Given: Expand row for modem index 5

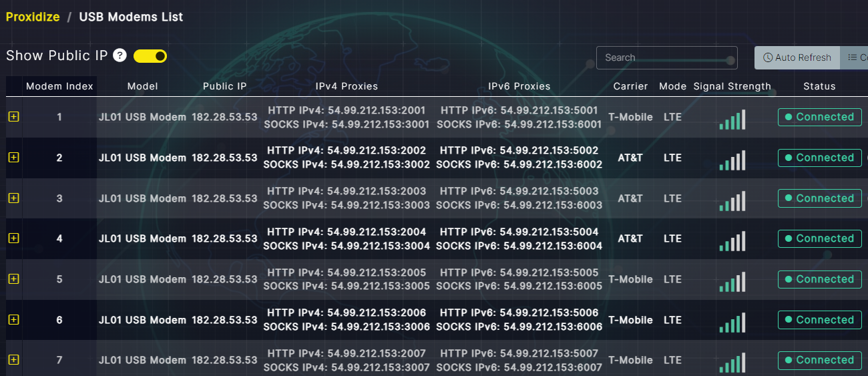Looking at the screenshot, I should (x=13, y=279).
